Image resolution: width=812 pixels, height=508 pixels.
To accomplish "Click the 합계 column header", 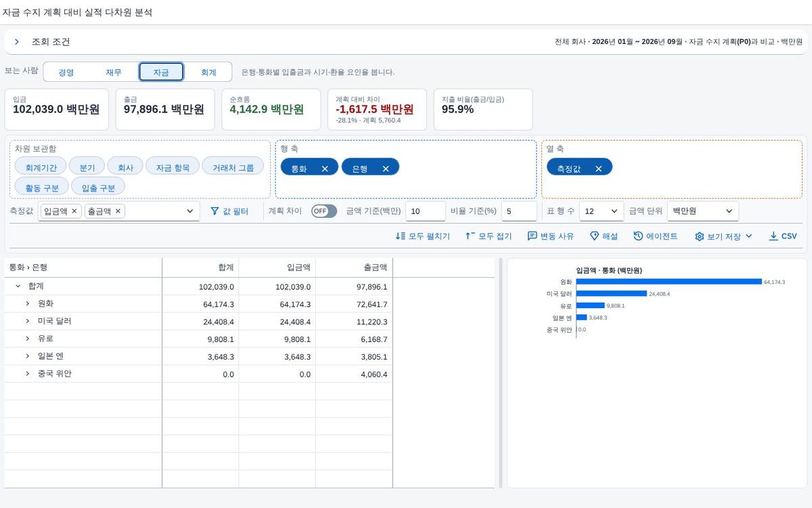I will 200,268.
